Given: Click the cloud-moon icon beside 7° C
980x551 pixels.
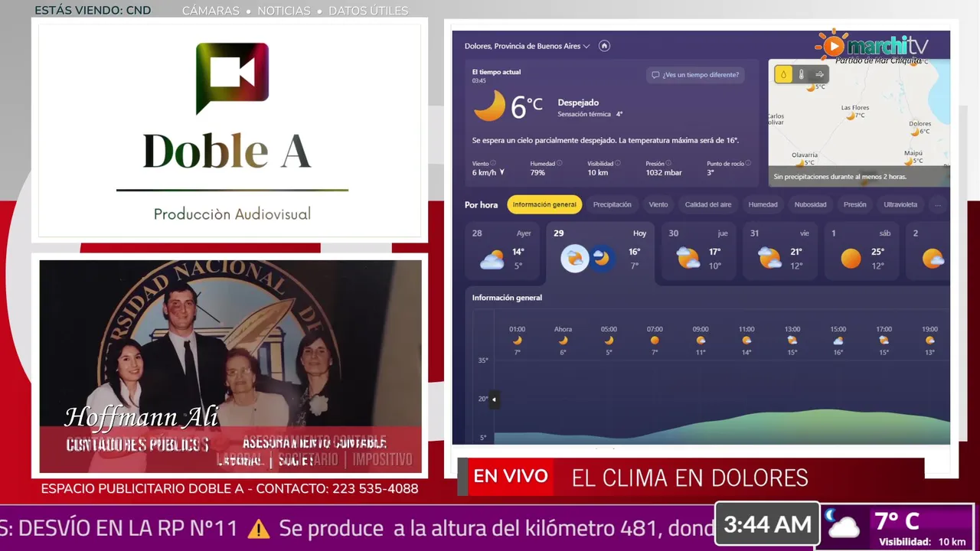Looking at the screenshot, I should point(842,524).
